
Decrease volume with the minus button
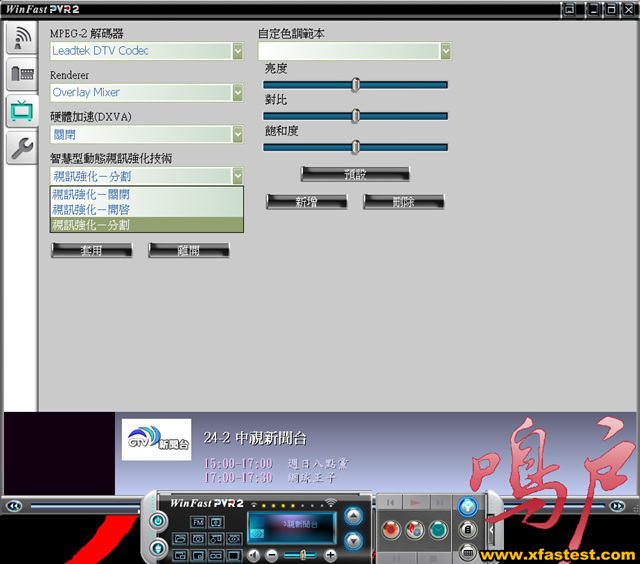(x=272, y=555)
